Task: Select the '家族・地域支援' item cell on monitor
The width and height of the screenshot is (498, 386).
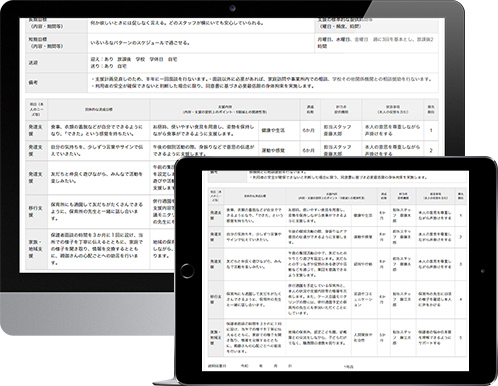Action: tap(36, 249)
